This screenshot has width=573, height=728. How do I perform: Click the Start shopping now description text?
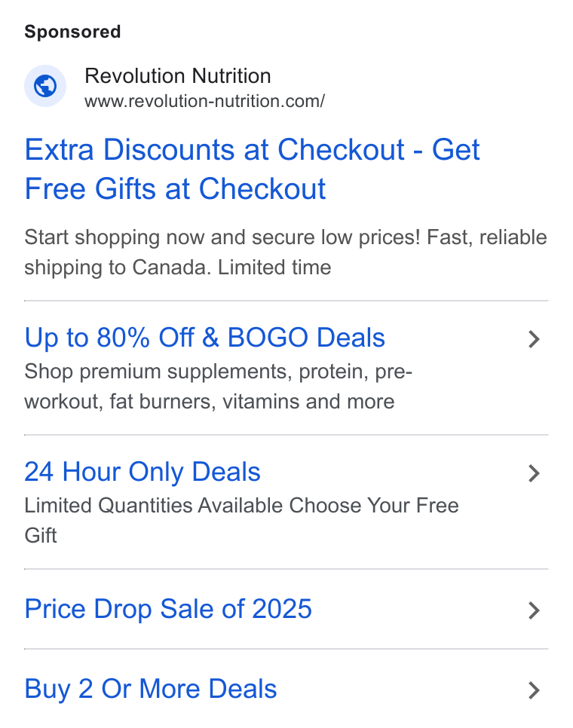point(286,252)
